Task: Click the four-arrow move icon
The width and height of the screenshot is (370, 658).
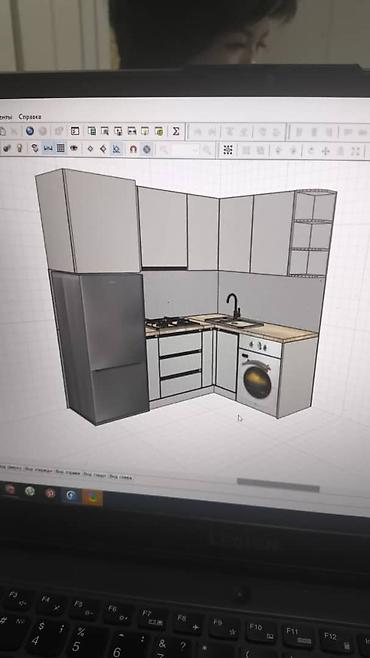Action: point(326,151)
